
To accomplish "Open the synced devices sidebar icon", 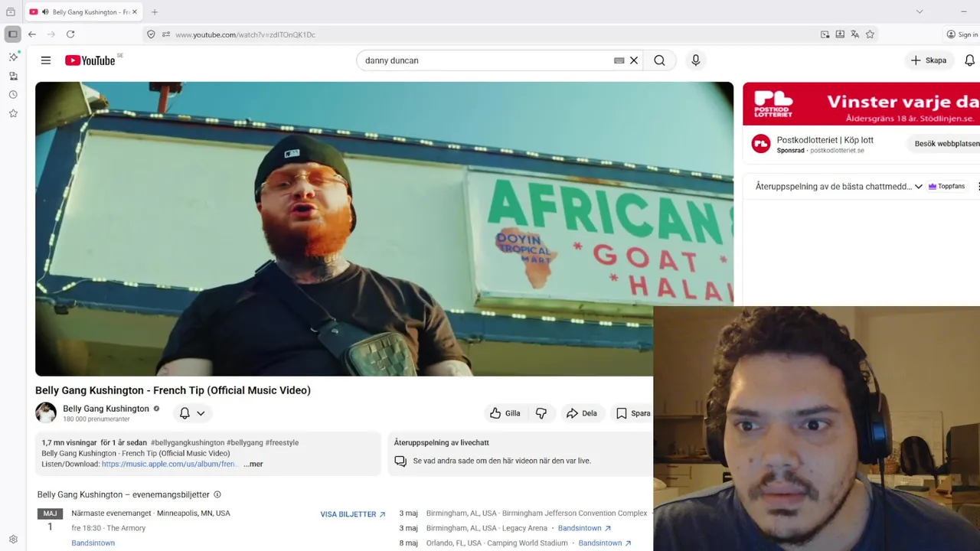I will tap(13, 76).
